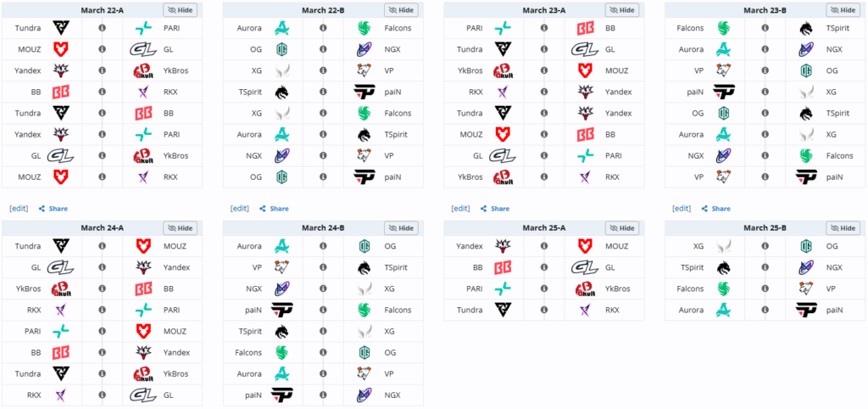The height and width of the screenshot is (409, 868).
Task: Share the section below March 22-B table
Action: [274, 208]
